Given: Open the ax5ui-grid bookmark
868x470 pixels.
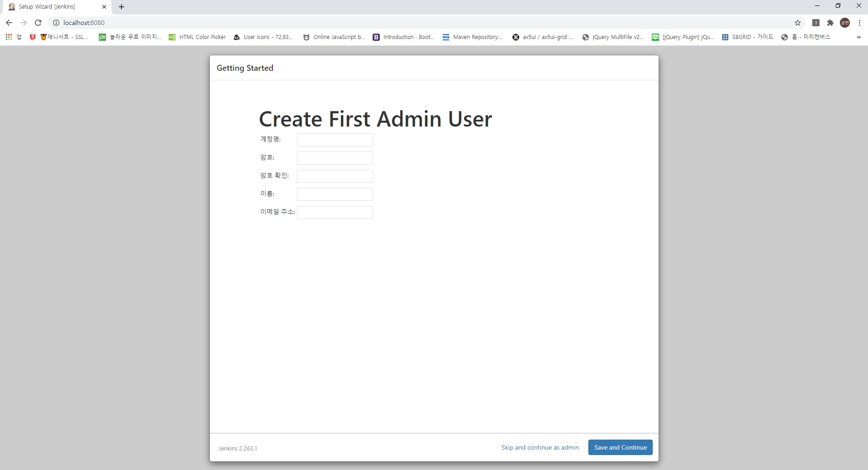Looking at the screenshot, I should point(543,37).
